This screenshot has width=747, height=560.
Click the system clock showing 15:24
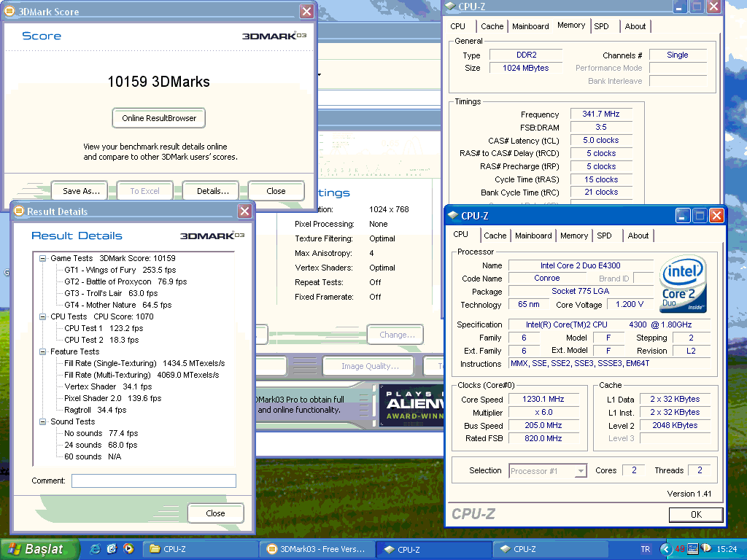pos(727,549)
